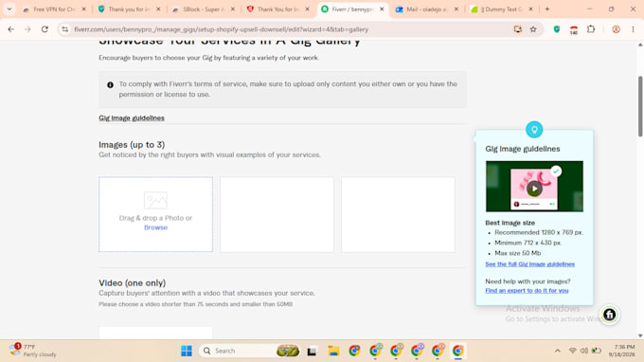The height and width of the screenshot is (362, 644).
Task: Open Find an expert to do it for you
Action: click(527, 291)
